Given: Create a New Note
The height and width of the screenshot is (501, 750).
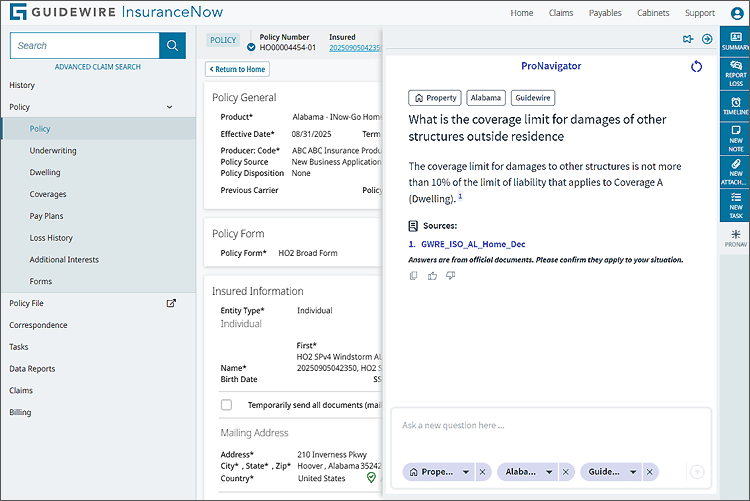Looking at the screenshot, I should [735, 138].
